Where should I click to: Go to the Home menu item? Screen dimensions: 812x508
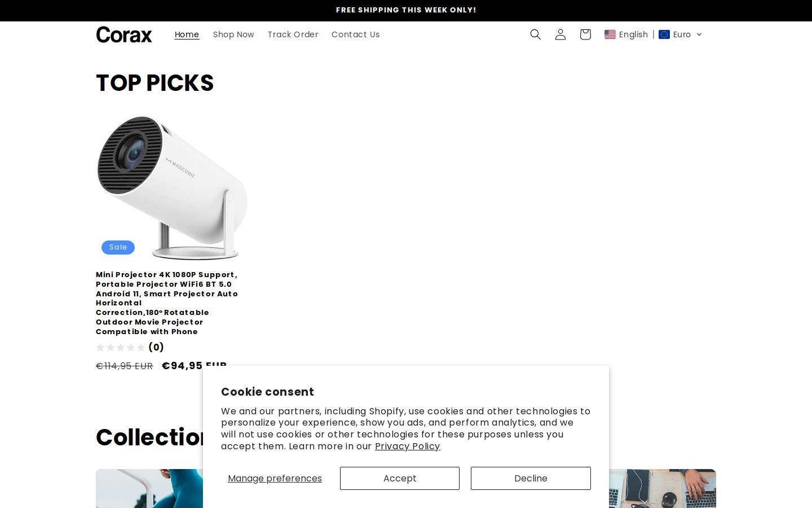[187, 34]
